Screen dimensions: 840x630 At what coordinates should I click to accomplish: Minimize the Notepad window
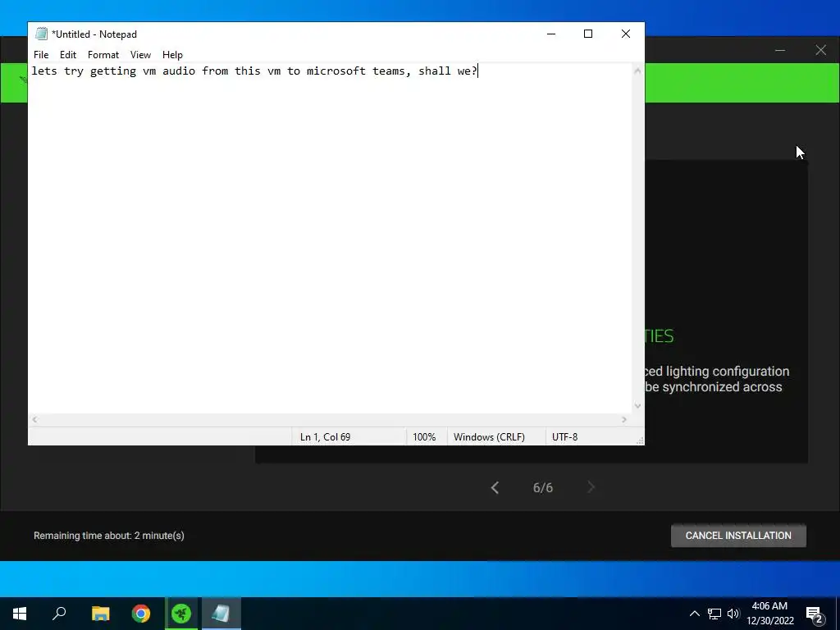point(551,34)
